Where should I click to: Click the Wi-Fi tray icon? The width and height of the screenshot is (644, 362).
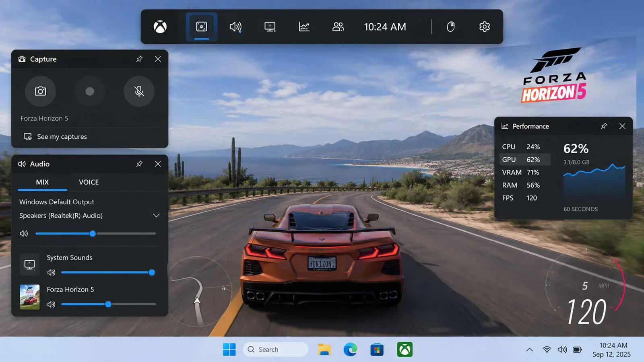547,350
